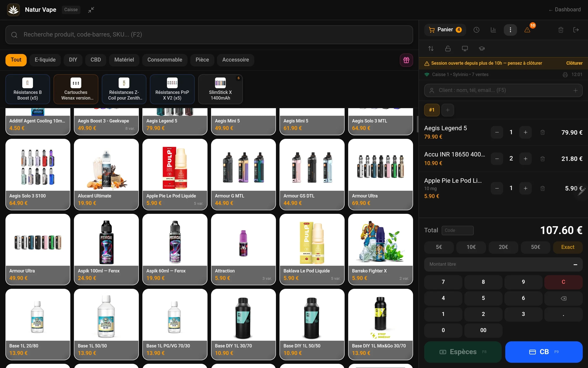Add Alucard Ultimate to the cart
The image size is (588, 368).
pyautogui.click(x=106, y=175)
